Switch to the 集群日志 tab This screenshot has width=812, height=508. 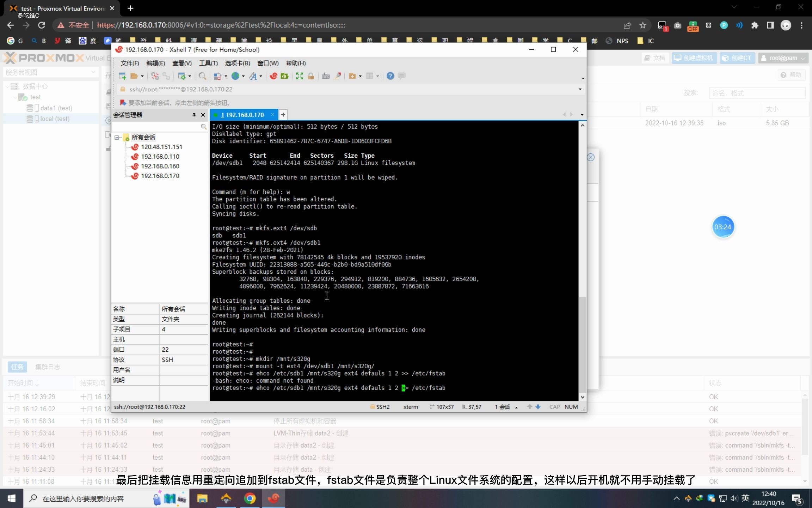coord(48,367)
